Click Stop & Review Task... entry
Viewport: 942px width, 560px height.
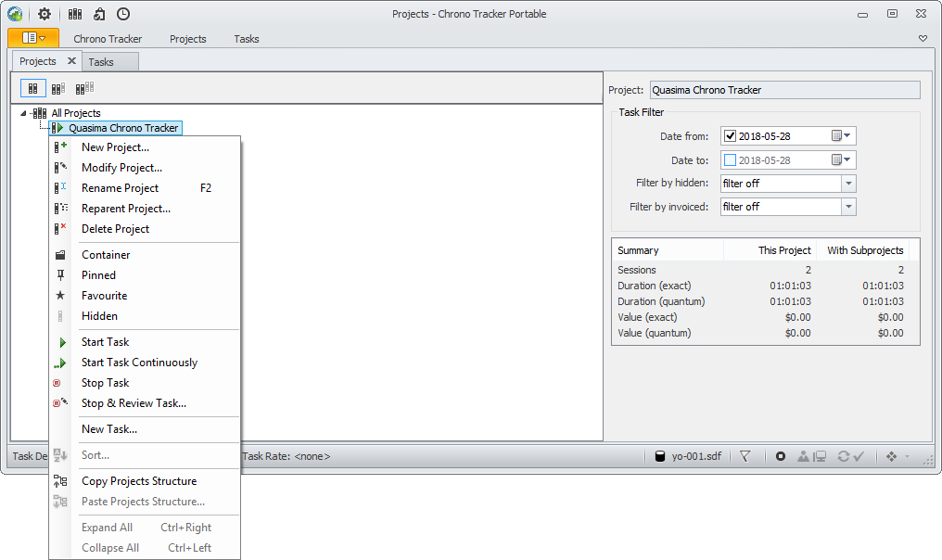tap(145, 403)
